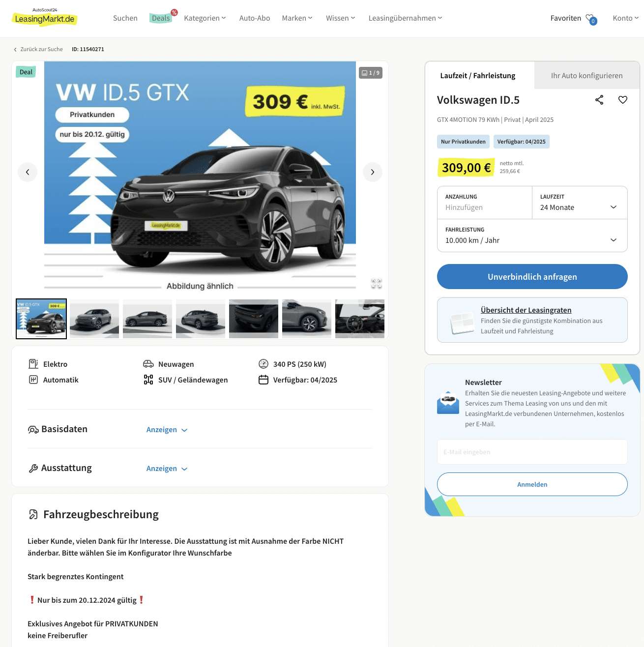
Task: Click the image counter 1/9 badge
Action: click(x=371, y=73)
